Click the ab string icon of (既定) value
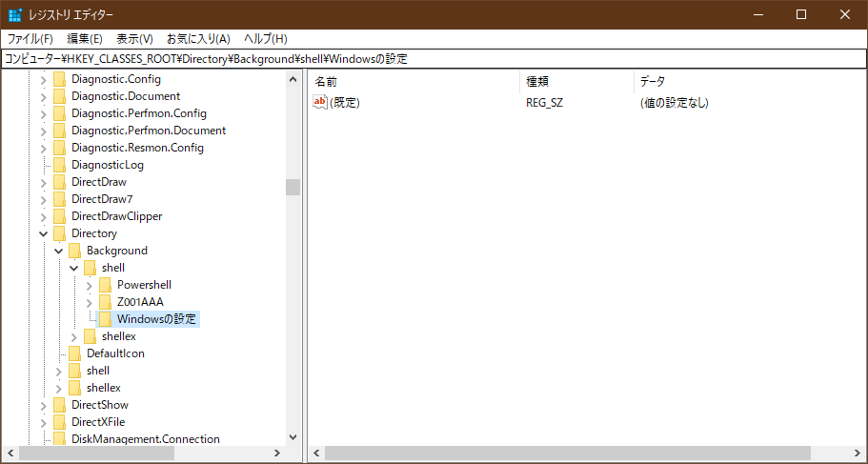 320,102
